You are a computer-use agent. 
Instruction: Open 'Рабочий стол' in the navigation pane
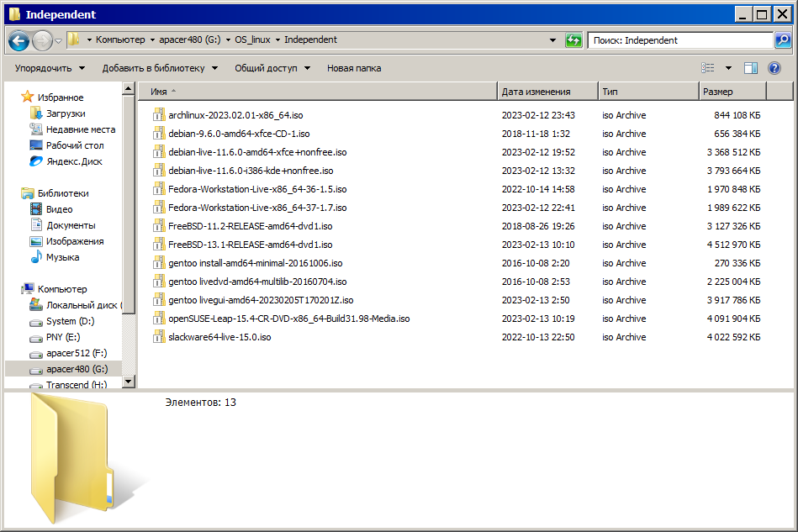tap(75, 145)
